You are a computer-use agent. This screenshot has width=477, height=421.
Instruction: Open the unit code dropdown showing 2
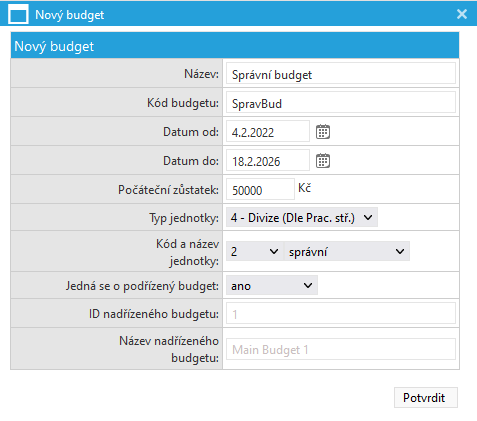click(254, 251)
